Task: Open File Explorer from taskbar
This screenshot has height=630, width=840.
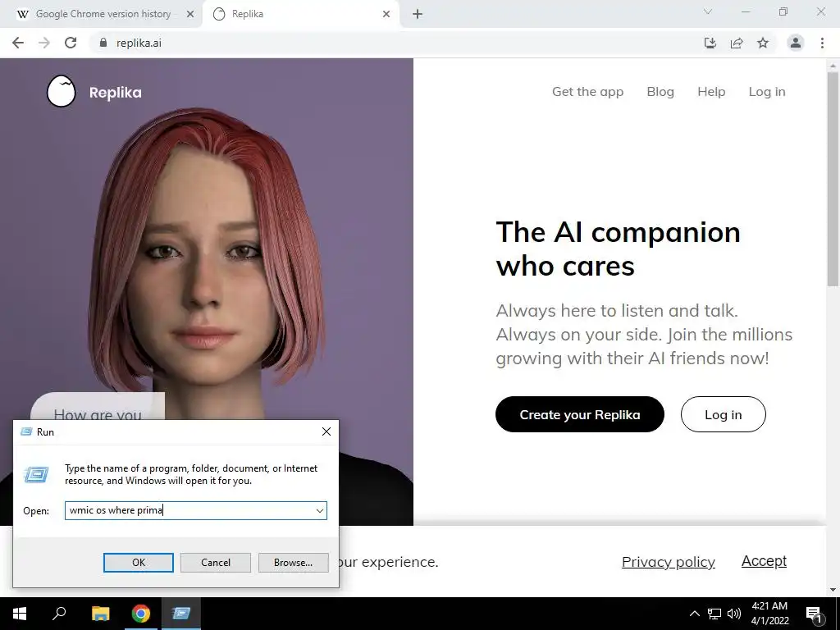Action: [x=100, y=614]
